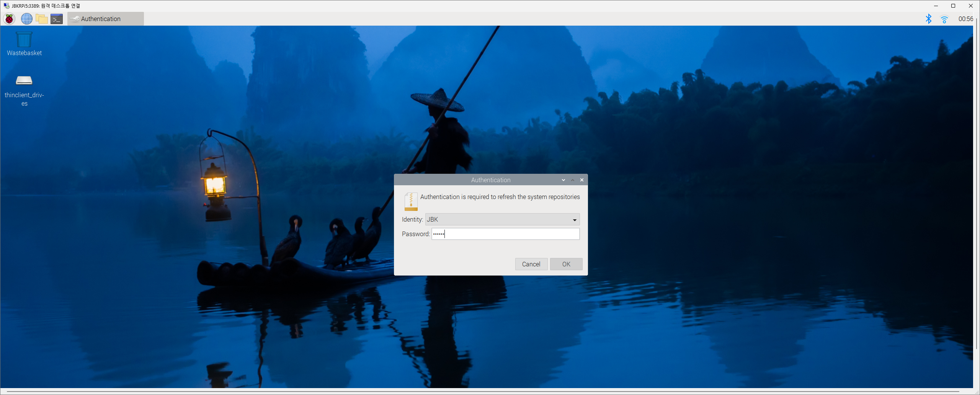The height and width of the screenshot is (395, 980).
Task: Select the Wastebasket desktop icon
Action: [x=24, y=40]
